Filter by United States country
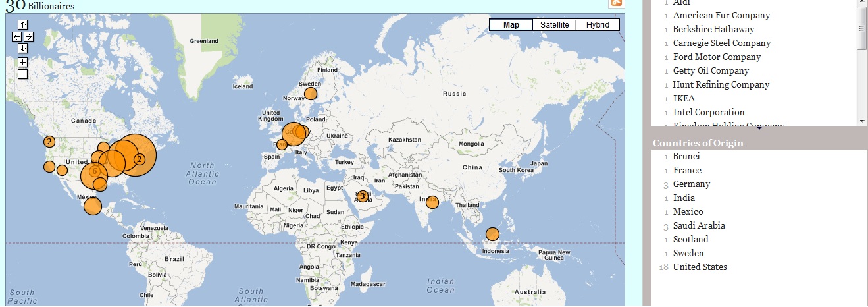 (x=700, y=267)
